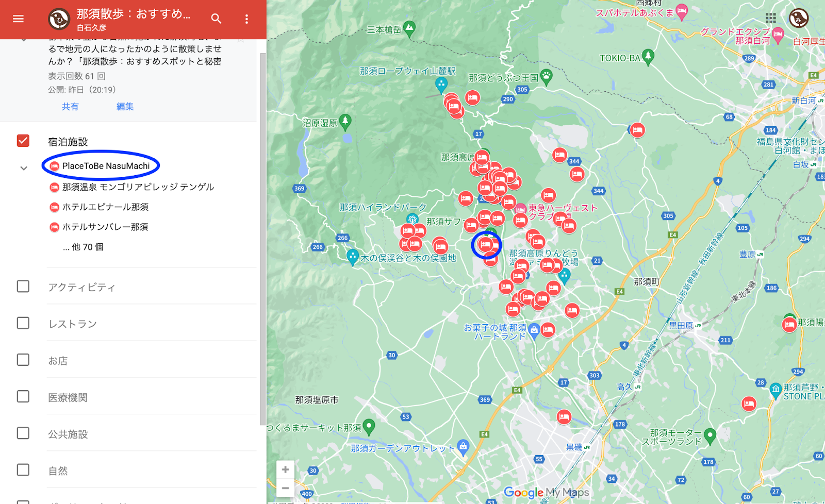Enable the 医療機関 layer checkbox
825x504 pixels.
pos(23,396)
